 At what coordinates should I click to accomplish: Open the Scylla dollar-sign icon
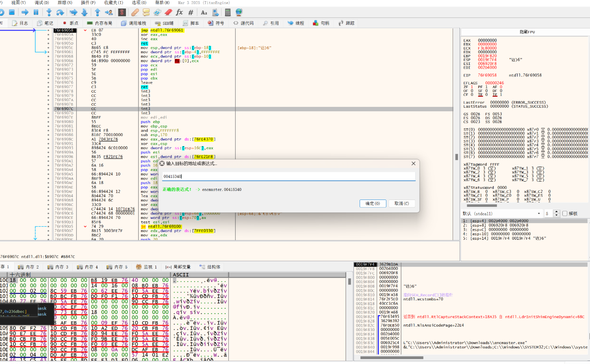tap(121, 12)
